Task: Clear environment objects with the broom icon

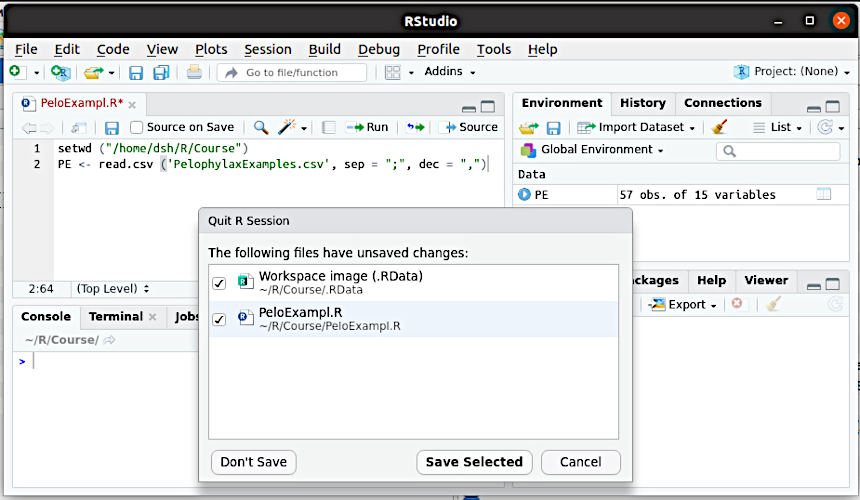Action: point(719,127)
